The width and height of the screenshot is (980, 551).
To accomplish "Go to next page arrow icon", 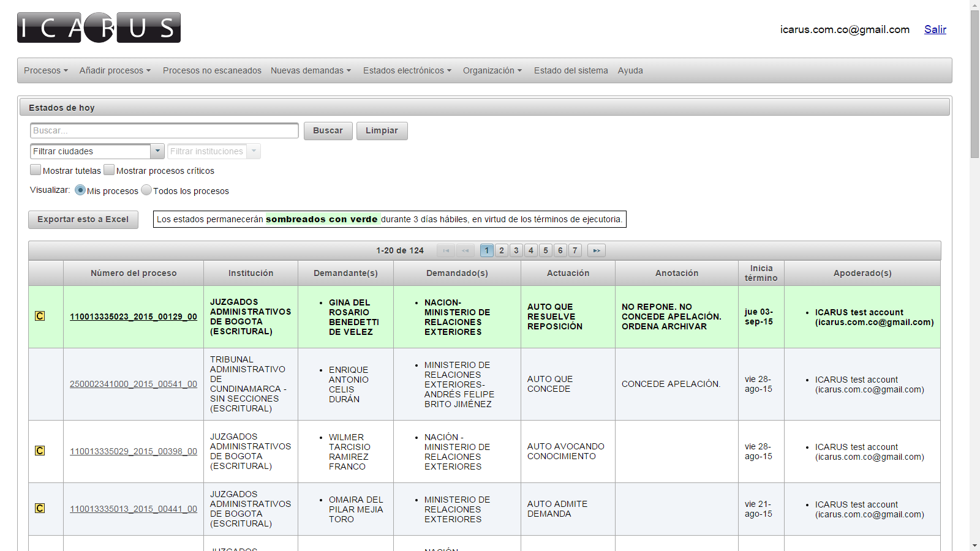I will [x=597, y=250].
